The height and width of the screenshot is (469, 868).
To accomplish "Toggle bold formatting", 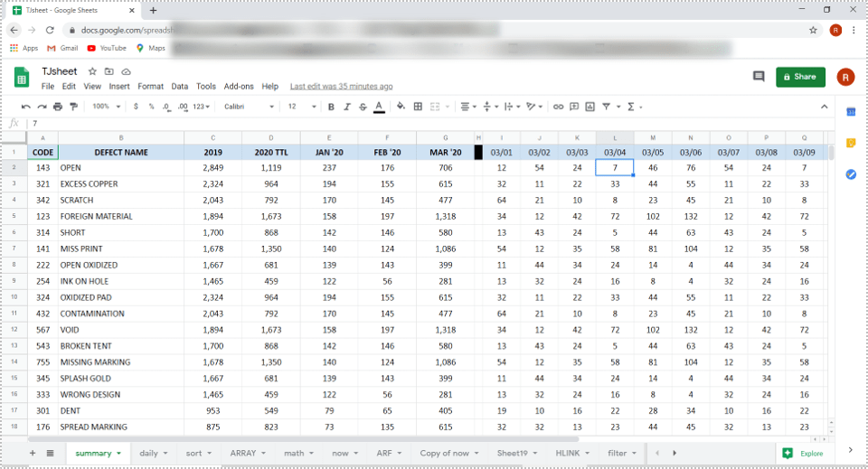I will pyautogui.click(x=331, y=107).
